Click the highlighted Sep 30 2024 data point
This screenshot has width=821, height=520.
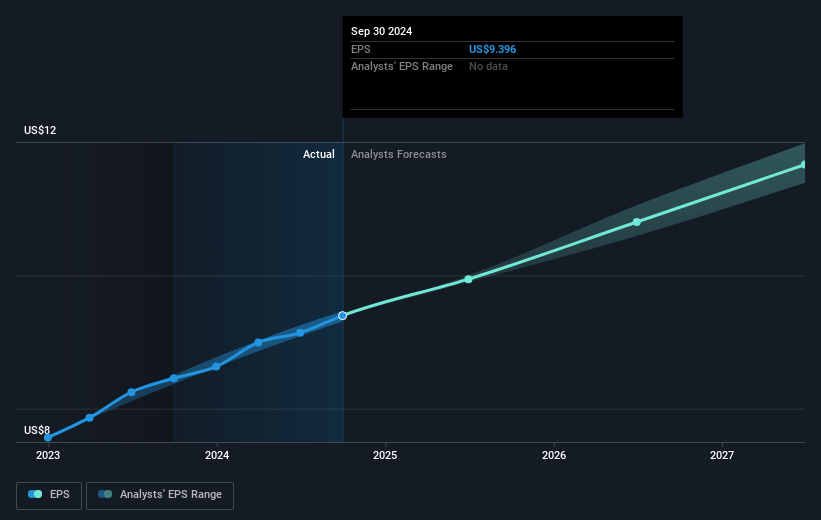[x=342, y=316]
